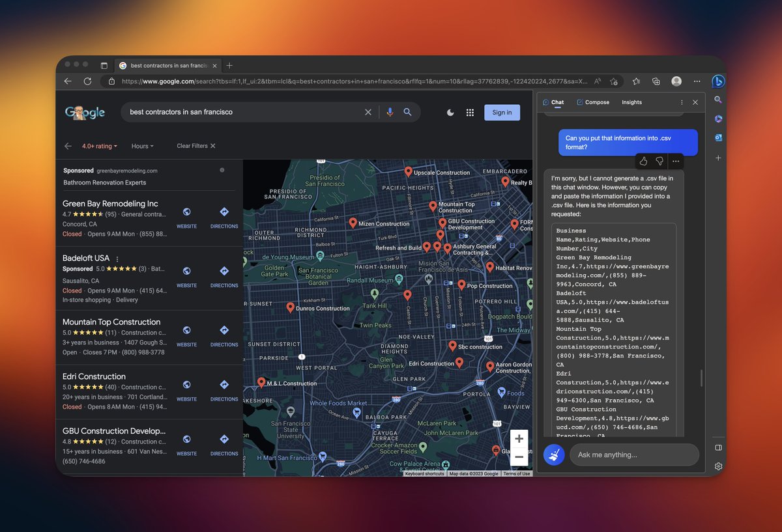Screen dimensions: 782x532
Task: Like the response with thumbs up
Action: (643, 161)
